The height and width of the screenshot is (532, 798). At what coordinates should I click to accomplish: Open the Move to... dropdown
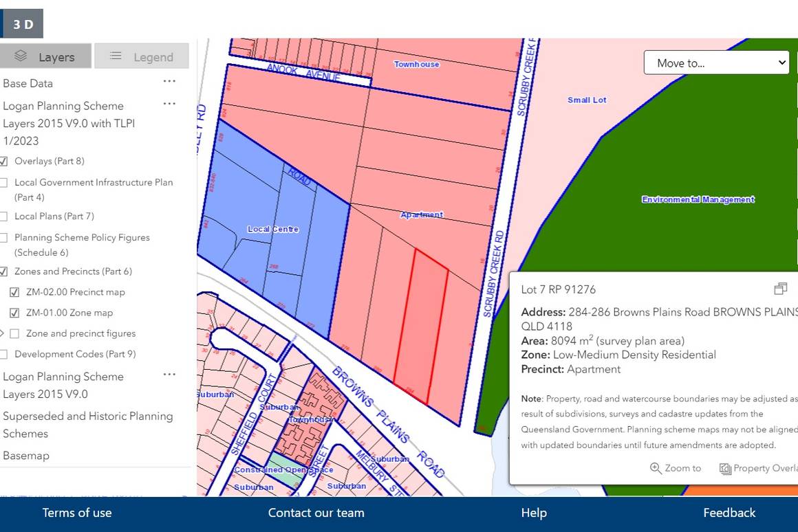coord(716,63)
